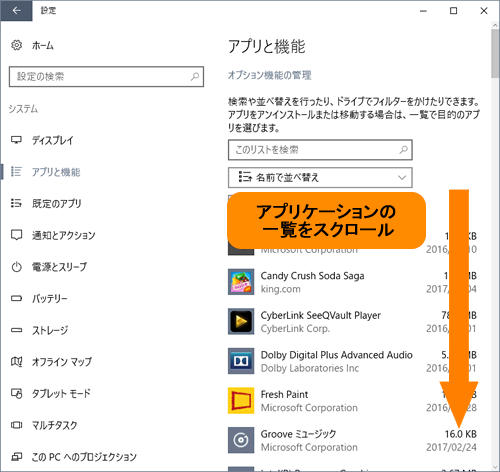Open 通知とアクション settings
Screen dimensions: 500x472
tap(64, 235)
